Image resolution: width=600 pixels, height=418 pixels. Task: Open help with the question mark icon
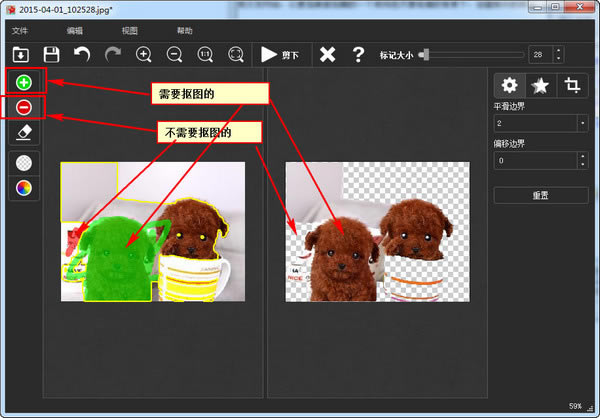tap(358, 54)
